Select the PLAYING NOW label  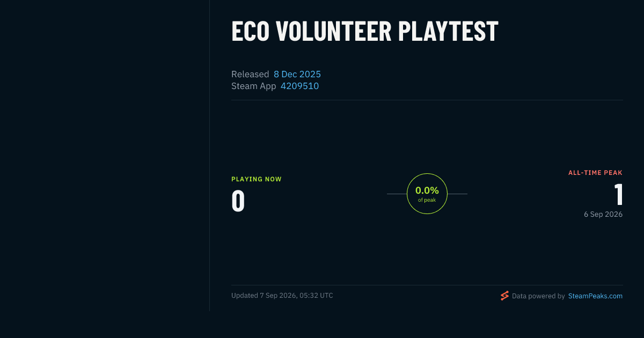[257, 179]
